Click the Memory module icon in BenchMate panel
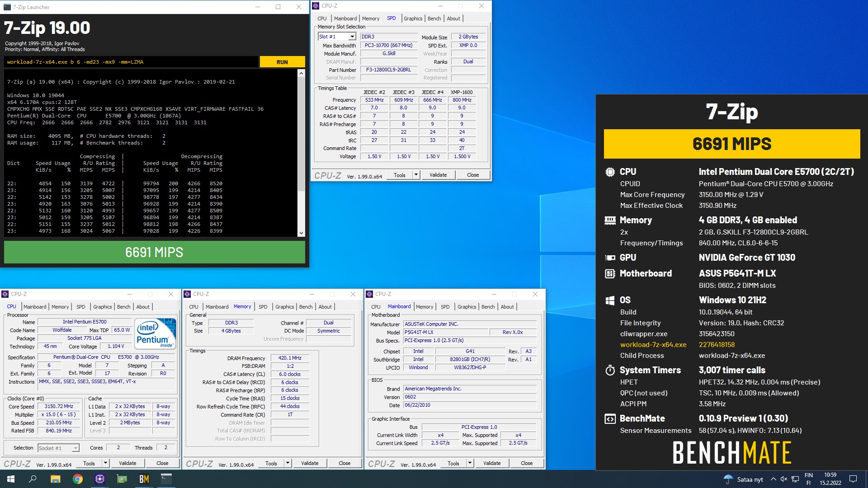 [610, 221]
